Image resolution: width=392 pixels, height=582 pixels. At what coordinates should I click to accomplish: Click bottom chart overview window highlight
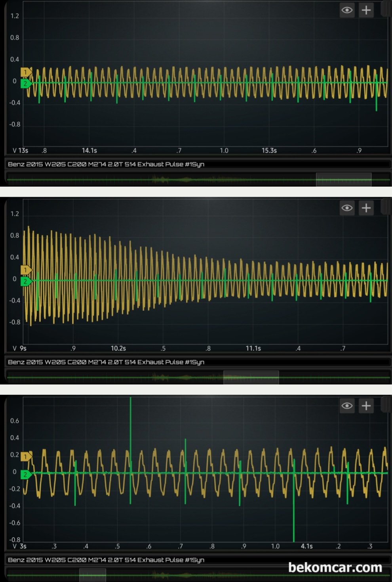click(x=93, y=575)
